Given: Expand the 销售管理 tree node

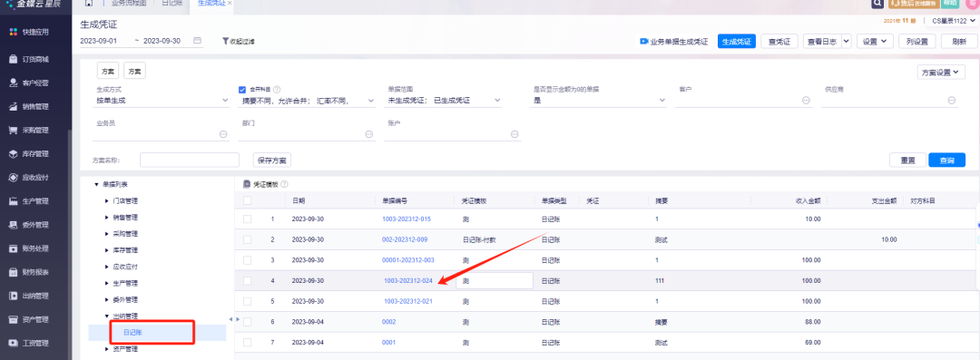Looking at the screenshot, I should (106, 218).
